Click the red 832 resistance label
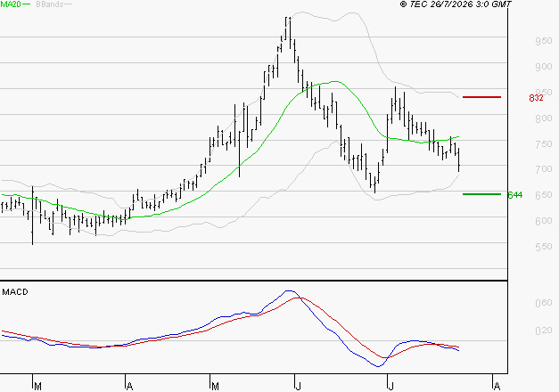Screen dimensions: 559x392 click(536, 98)
